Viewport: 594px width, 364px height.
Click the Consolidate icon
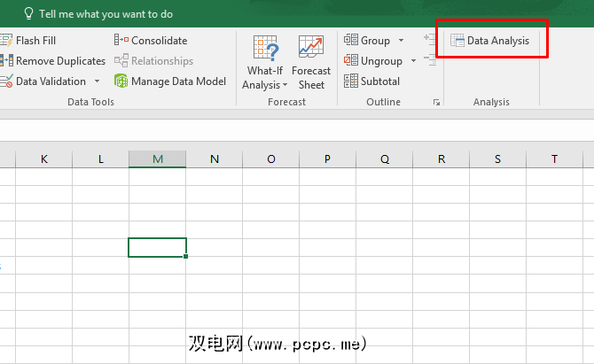(x=121, y=41)
